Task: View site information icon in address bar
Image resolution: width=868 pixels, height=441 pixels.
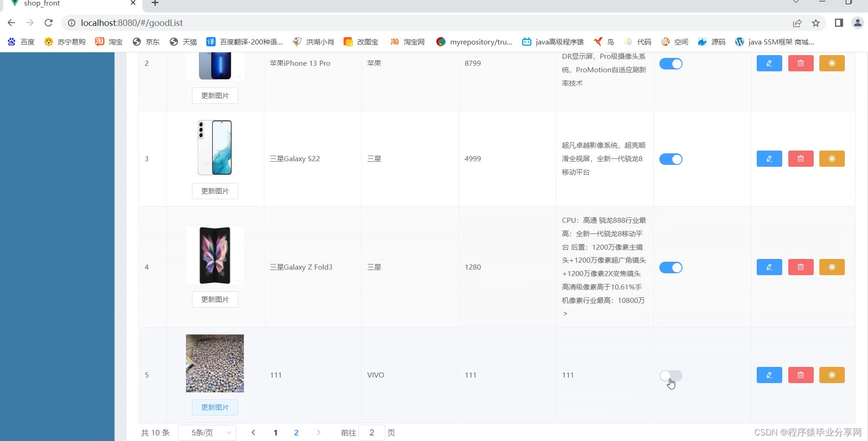Action: point(71,23)
